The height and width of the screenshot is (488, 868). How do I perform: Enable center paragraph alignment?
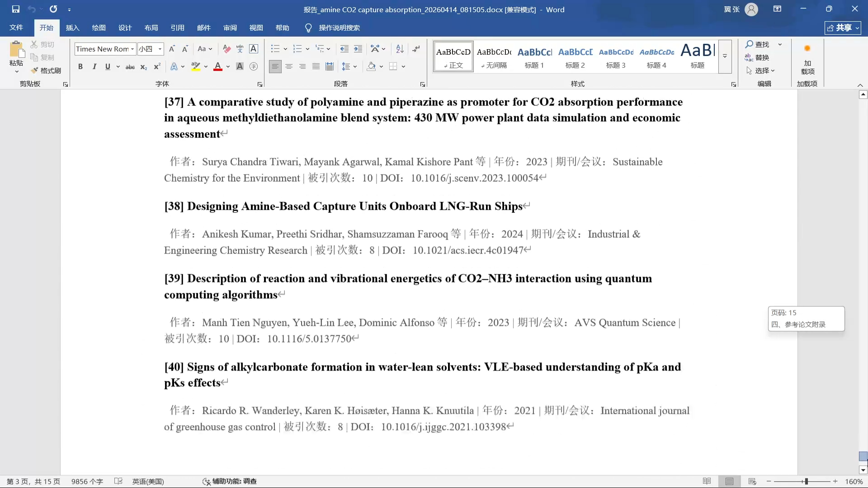pyautogui.click(x=289, y=67)
